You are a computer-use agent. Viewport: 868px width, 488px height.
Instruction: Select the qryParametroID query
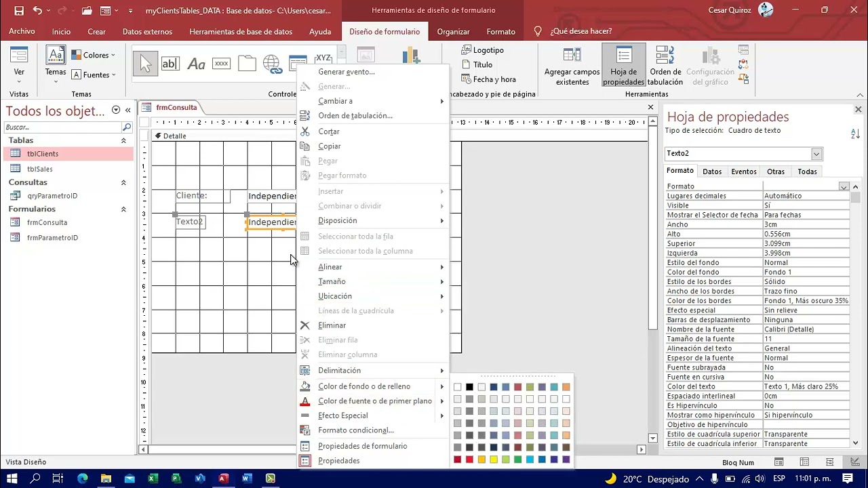click(x=68, y=196)
